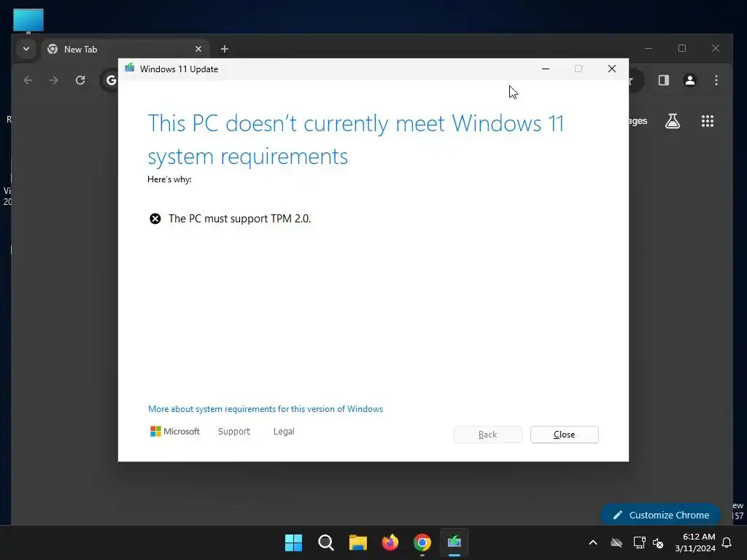Click the muted volume tray icon
This screenshot has width=747, height=560.
pos(658,542)
